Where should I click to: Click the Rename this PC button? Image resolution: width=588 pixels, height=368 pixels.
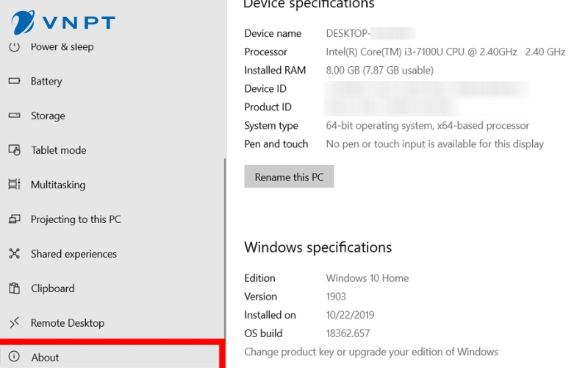(x=289, y=177)
